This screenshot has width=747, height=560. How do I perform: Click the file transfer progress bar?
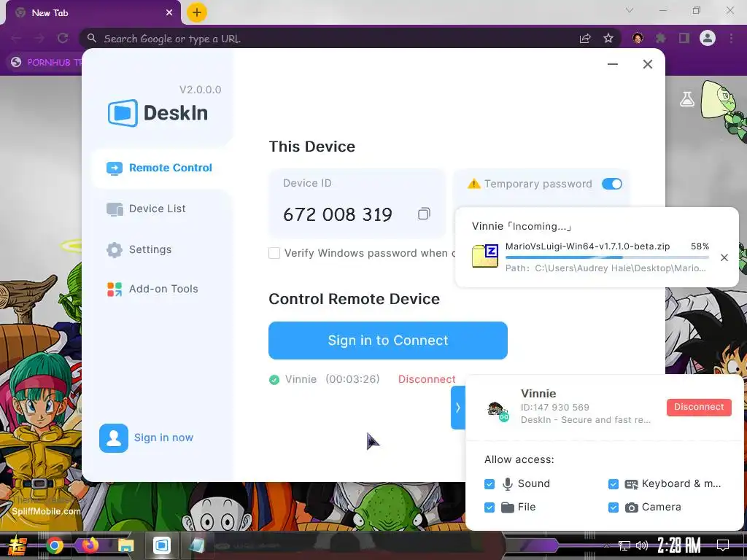coord(607,257)
